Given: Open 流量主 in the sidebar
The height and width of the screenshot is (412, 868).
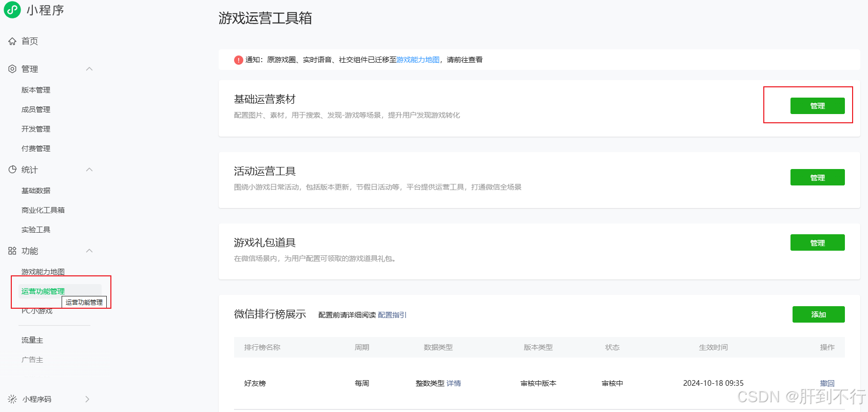Looking at the screenshot, I should [x=32, y=340].
